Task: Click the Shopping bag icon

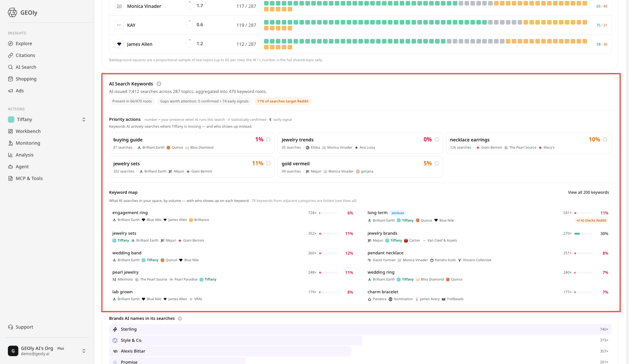Action: (x=10, y=79)
